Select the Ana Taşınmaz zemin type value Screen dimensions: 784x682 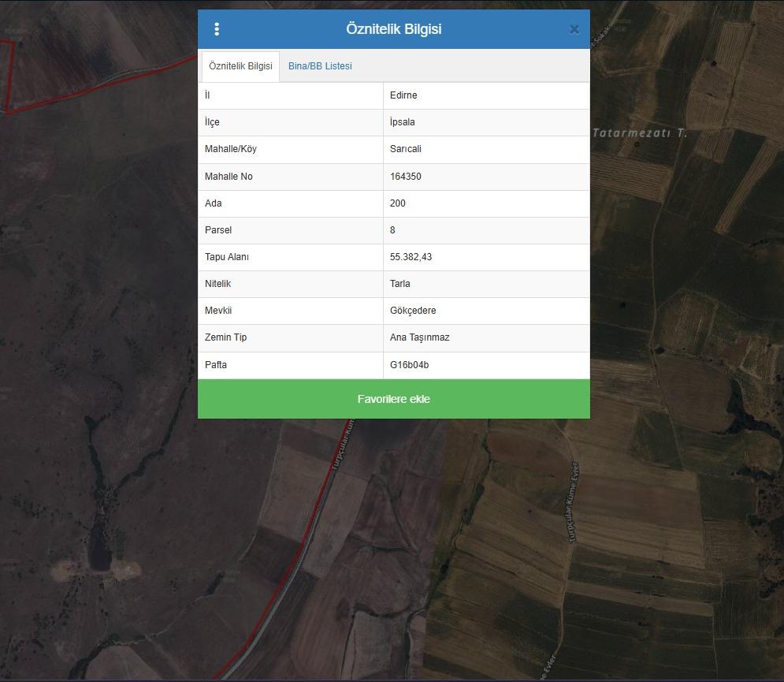(419, 337)
